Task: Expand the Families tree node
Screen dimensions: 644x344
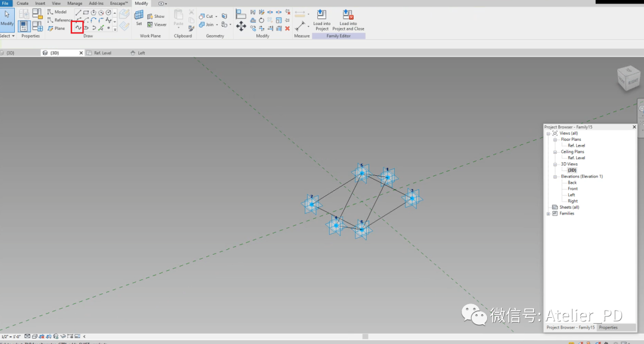Action: [549, 213]
